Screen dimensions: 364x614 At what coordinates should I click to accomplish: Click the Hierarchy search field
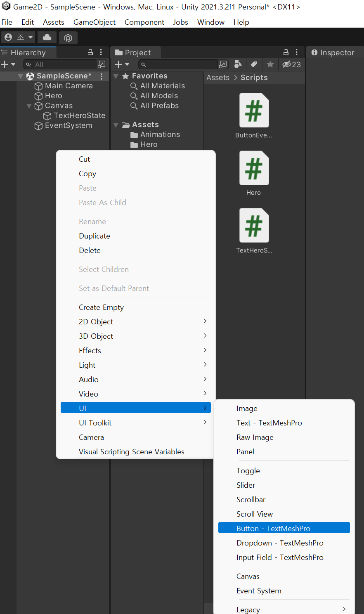(60, 64)
